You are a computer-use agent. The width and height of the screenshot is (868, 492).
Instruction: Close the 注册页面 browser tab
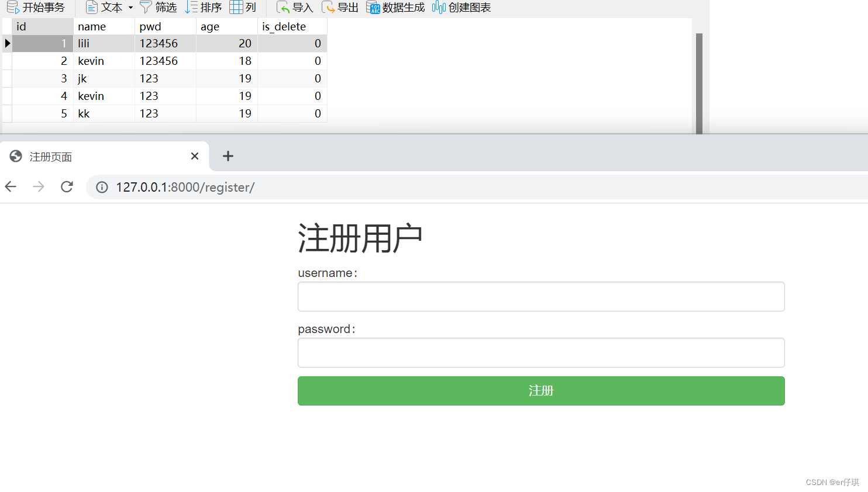tap(195, 156)
